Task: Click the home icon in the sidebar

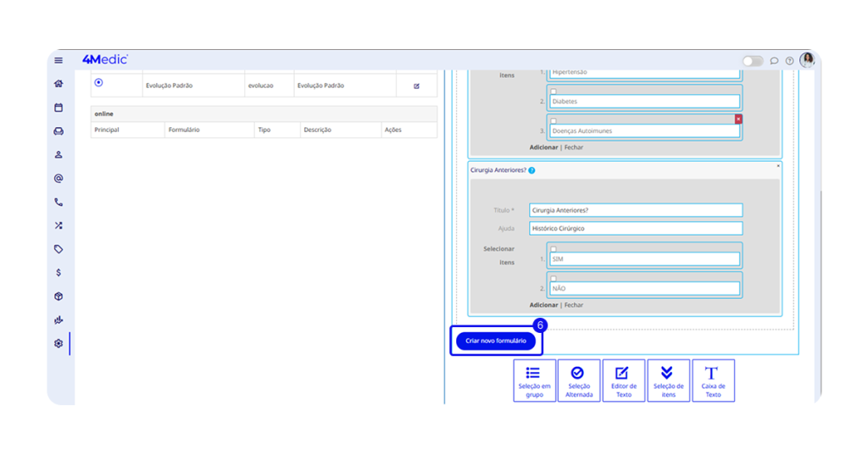Action: pos(58,84)
